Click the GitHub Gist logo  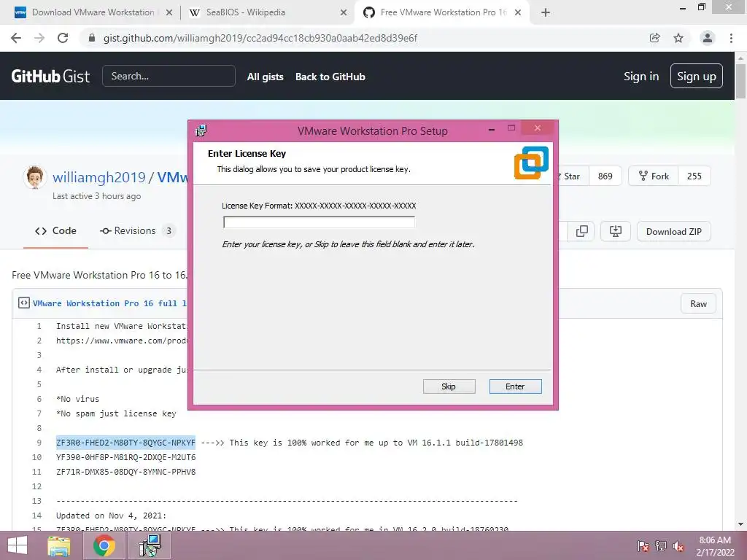point(50,76)
